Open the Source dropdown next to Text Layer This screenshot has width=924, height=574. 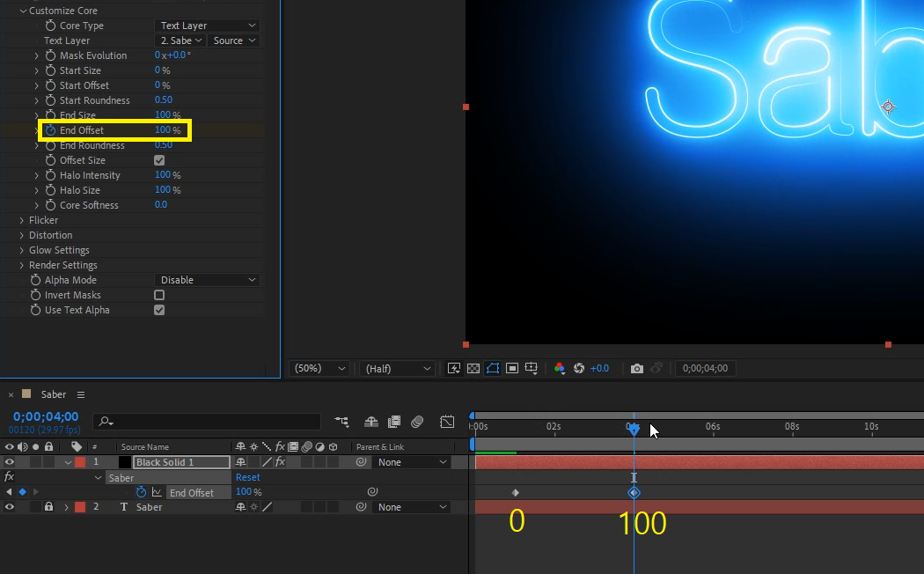point(234,40)
